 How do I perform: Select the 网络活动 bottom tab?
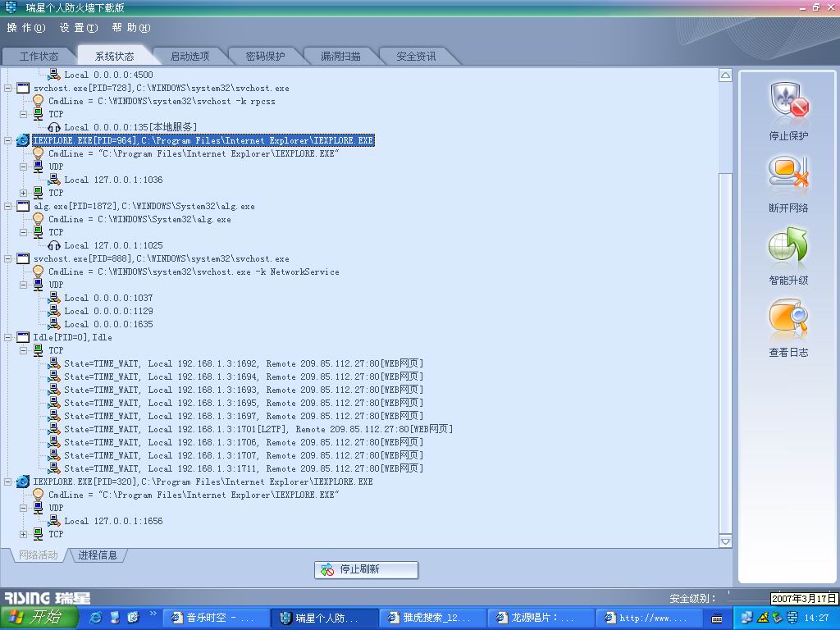[38, 555]
